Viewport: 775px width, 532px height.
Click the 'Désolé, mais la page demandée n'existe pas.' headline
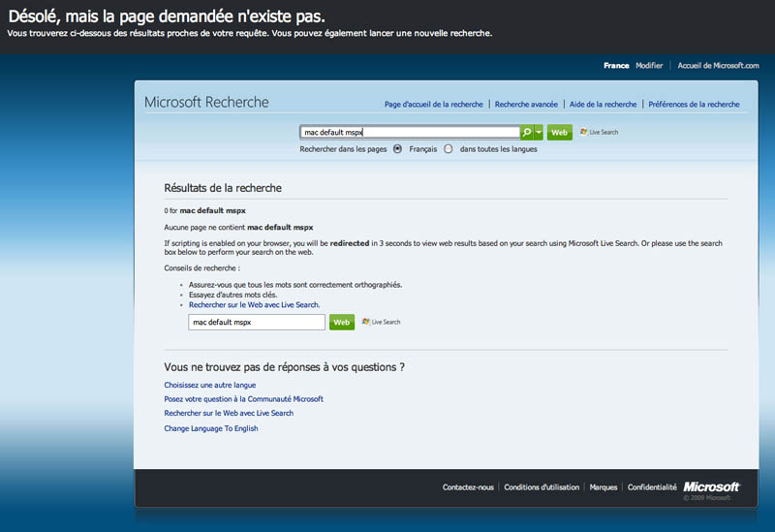point(167,16)
